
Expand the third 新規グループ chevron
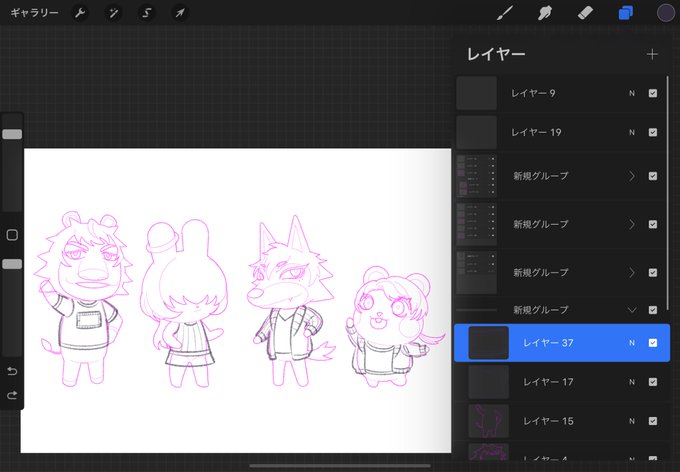(632, 272)
